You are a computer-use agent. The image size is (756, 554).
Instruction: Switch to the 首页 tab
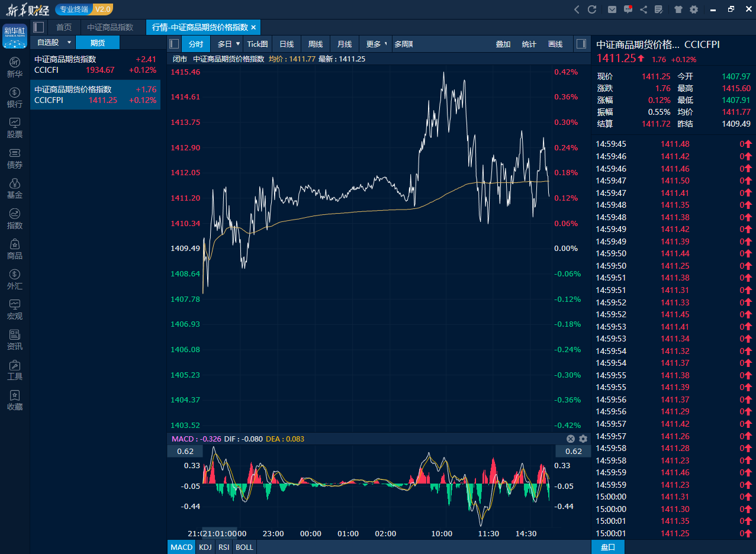pyautogui.click(x=64, y=27)
